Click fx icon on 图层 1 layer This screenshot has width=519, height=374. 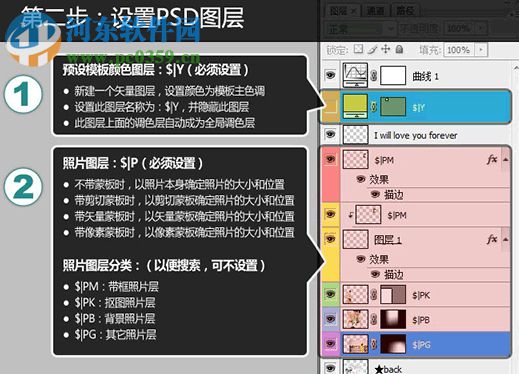pyautogui.click(x=492, y=239)
